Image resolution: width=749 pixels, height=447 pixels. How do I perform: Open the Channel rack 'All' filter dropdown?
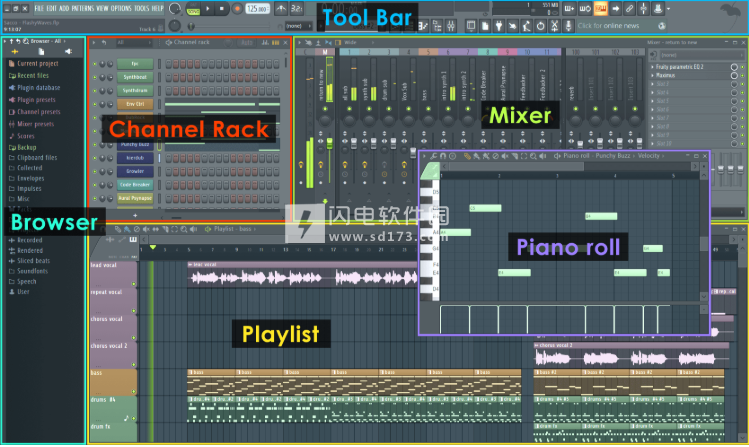tap(134, 43)
